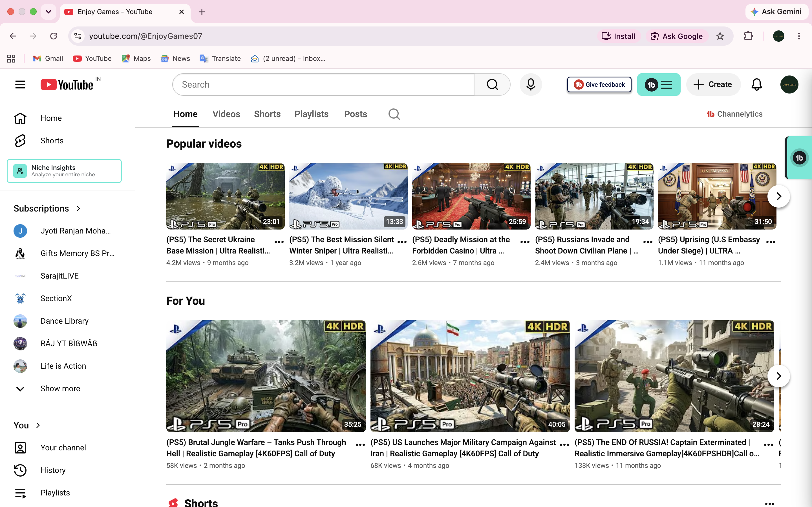812x507 pixels.
Task: Switch to the Videos tab
Action: [x=226, y=114]
